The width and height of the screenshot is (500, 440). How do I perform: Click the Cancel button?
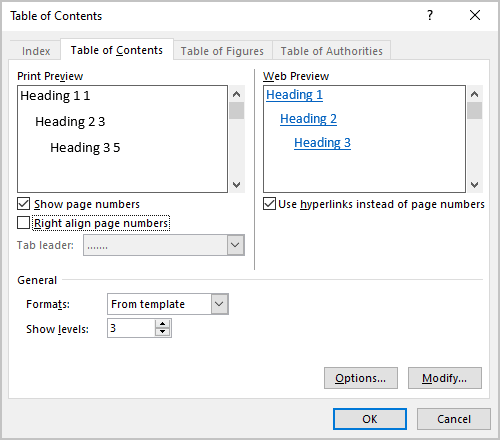[x=454, y=419]
